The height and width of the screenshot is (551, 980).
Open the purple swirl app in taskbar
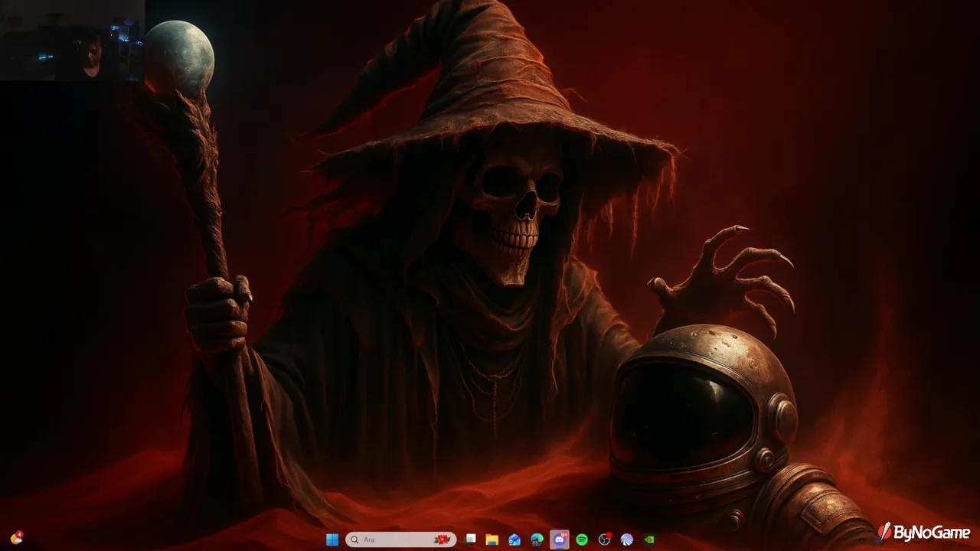(x=627, y=540)
